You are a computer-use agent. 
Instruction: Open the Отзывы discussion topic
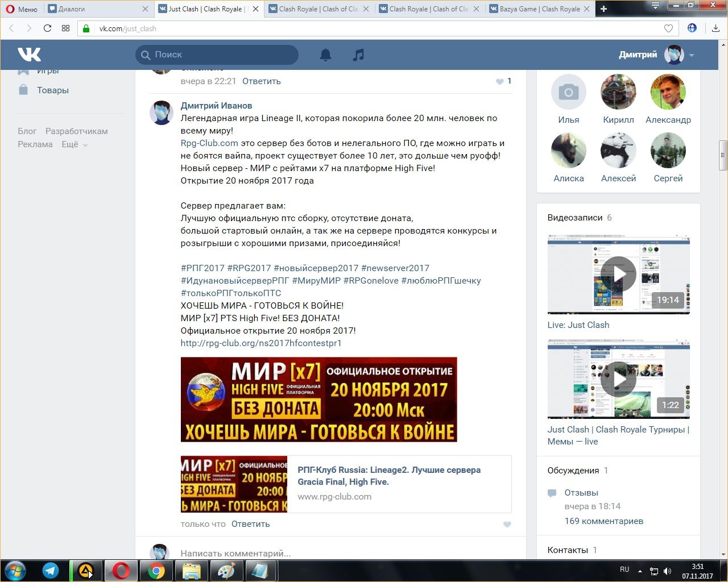(x=581, y=492)
